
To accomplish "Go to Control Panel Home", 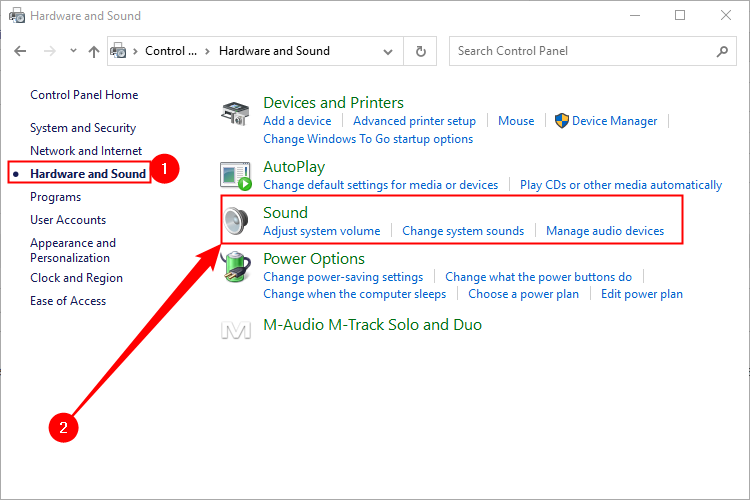I will pos(84,95).
